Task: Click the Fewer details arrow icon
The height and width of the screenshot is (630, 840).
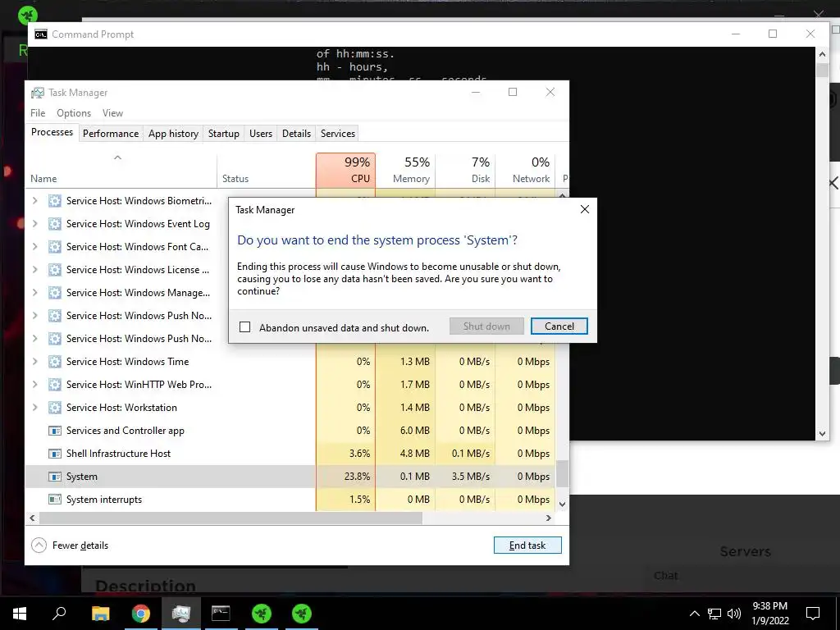Action: (39, 546)
